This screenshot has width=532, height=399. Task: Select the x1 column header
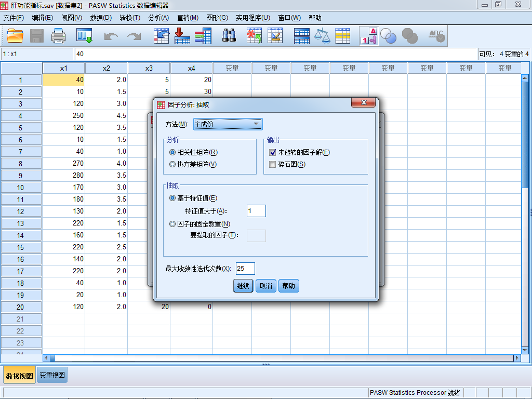[64, 68]
